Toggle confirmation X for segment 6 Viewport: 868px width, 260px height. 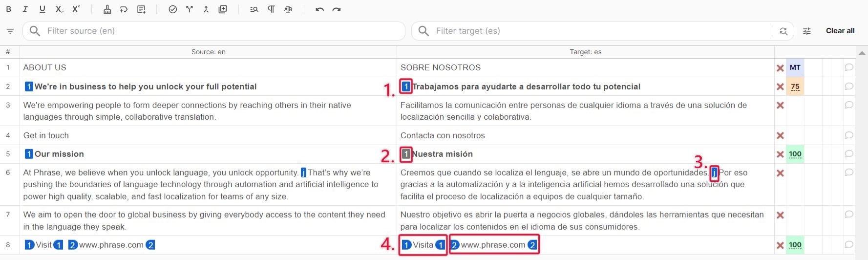(x=780, y=173)
